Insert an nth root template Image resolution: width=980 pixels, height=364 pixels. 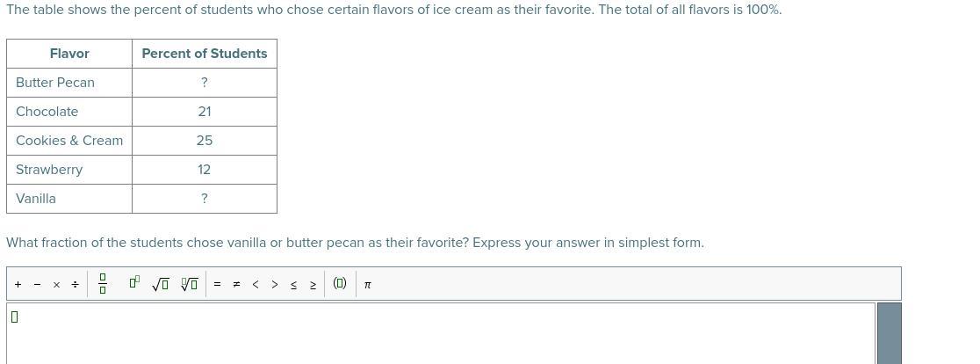pyautogui.click(x=190, y=285)
